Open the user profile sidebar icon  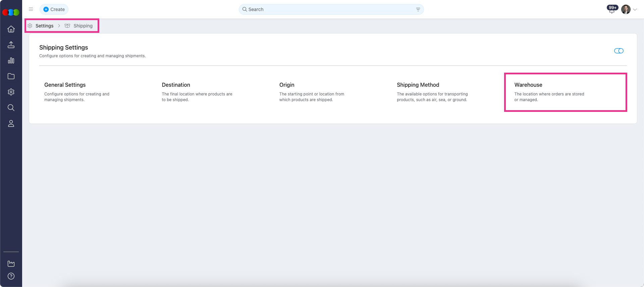click(x=11, y=124)
